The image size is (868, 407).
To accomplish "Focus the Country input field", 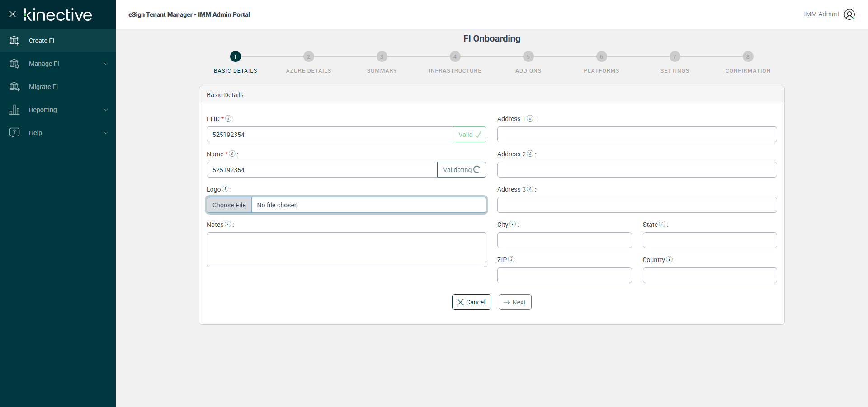I will (710, 276).
